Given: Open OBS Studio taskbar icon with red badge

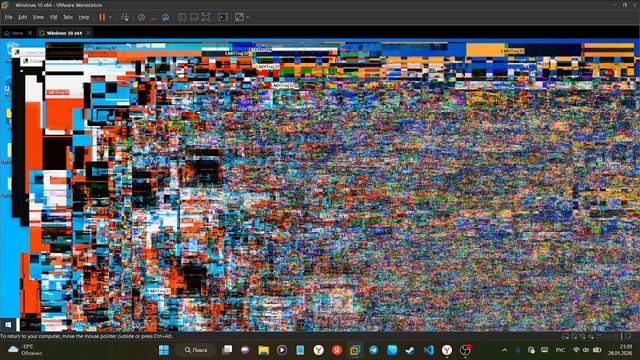Looking at the screenshot, I should (x=465, y=350).
